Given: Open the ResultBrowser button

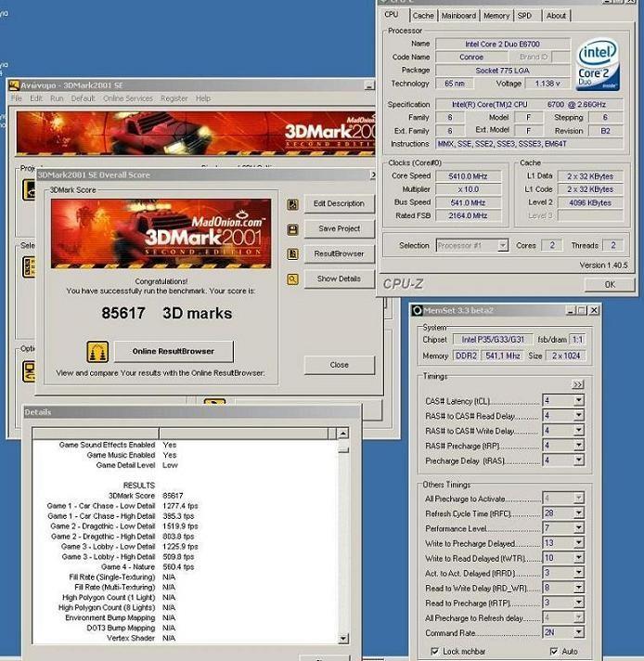Looking at the screenshot, I should 339,253.
